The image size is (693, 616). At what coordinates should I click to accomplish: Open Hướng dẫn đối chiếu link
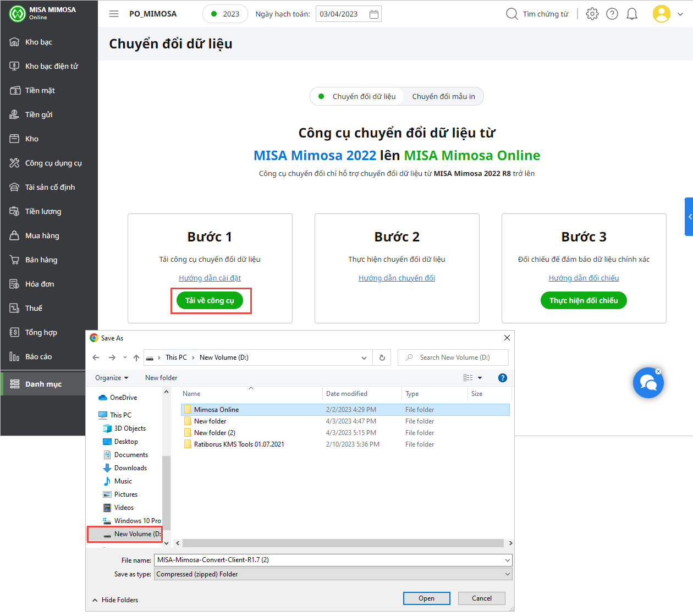pos(584,278)
